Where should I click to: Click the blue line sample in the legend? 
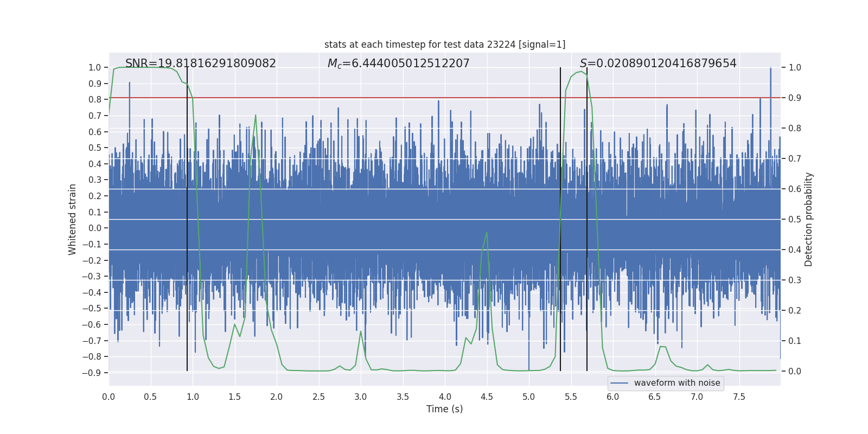(x=620, y=383)
